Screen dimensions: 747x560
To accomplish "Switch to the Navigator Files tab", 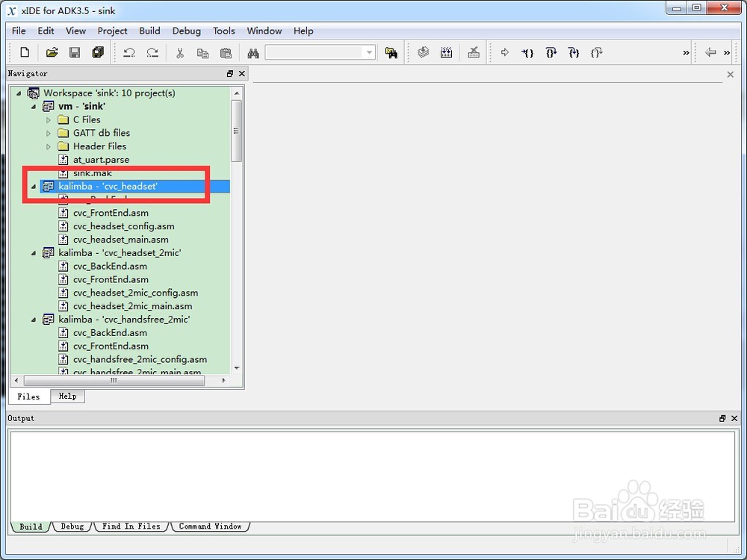I will click(x=28, y=396).
